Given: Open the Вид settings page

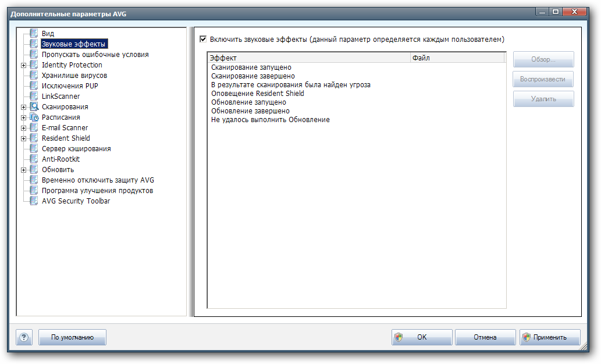Looking at the screenshot, I should 48,34.
